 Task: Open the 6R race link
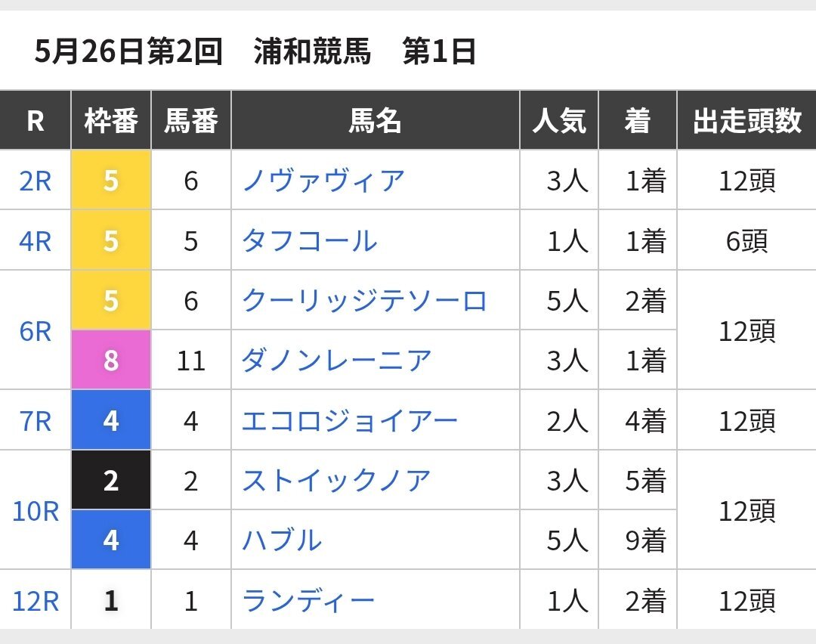point(35,331)
